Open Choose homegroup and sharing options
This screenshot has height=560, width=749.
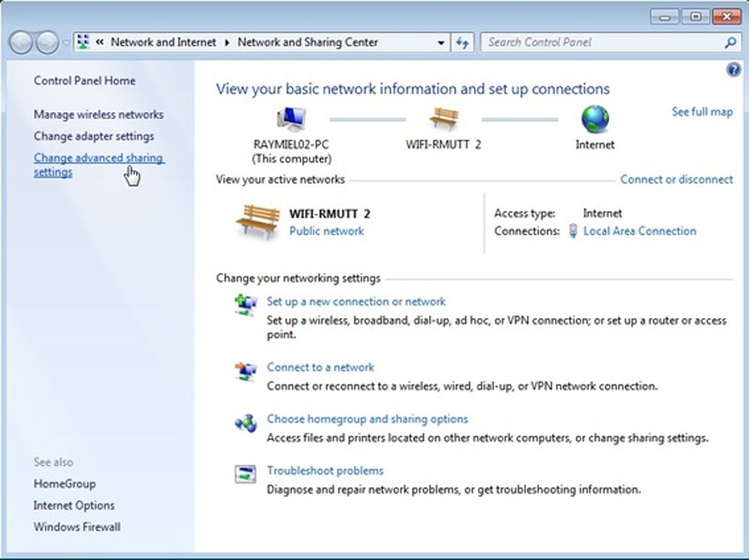pos(368,419)
